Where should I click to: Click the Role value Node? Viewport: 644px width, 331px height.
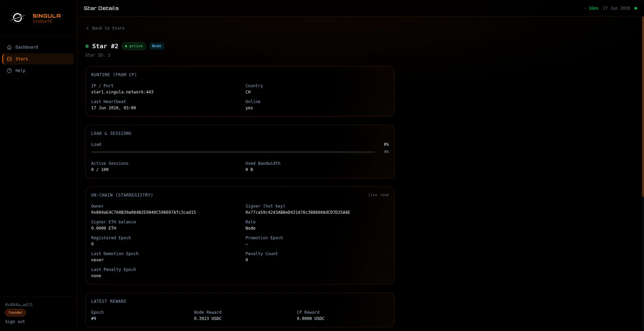click(250, 228)
